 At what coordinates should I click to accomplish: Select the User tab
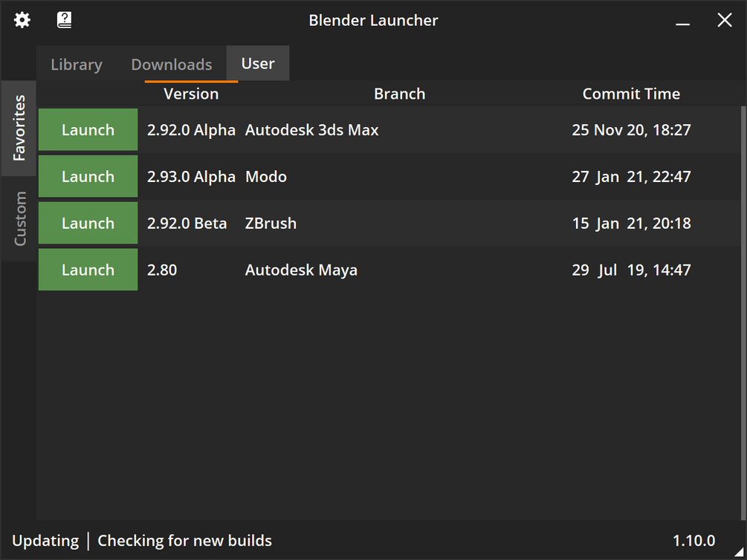click(258, 64)
